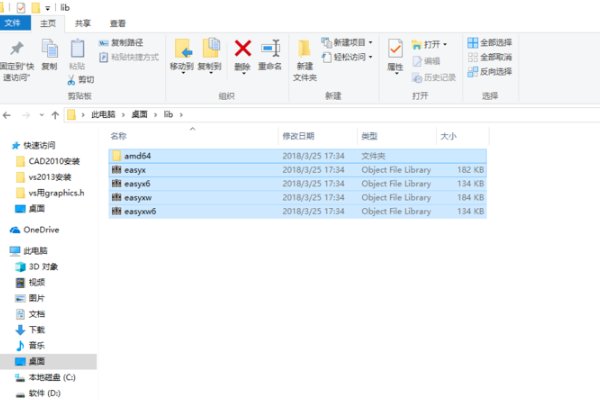The image size is (600, 400).
Task: Click Paste shortcut in clipboard group
Action: tap(129, 57)
